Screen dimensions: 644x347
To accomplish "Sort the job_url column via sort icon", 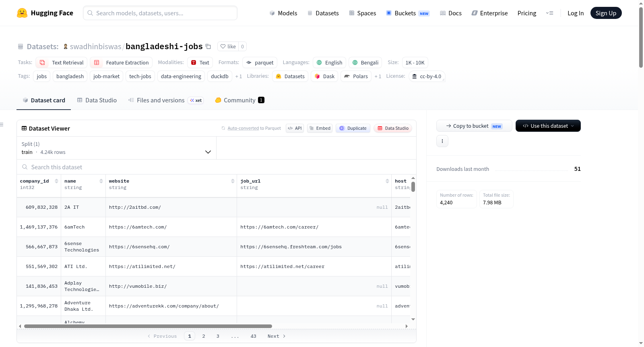I will click(x=387, y=181).
